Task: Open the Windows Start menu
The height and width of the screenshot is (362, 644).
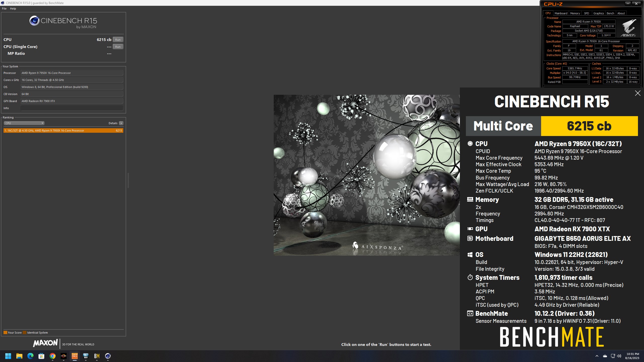Action: pyautogui.click(x=8, y=356)
